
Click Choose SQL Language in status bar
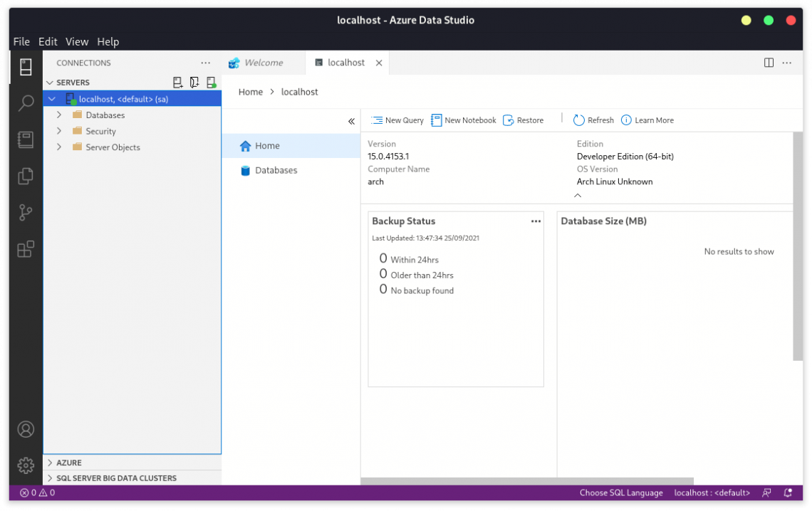point(620,492)
